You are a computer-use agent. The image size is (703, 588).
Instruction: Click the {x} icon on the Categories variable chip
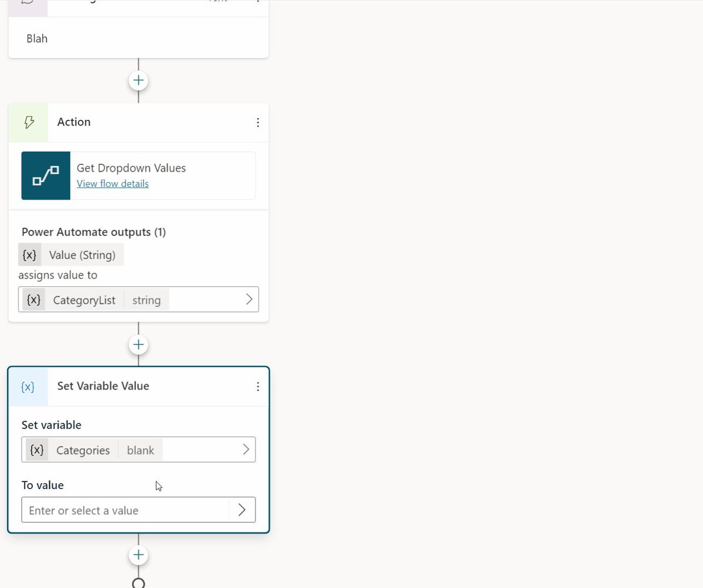pos(37,450)
